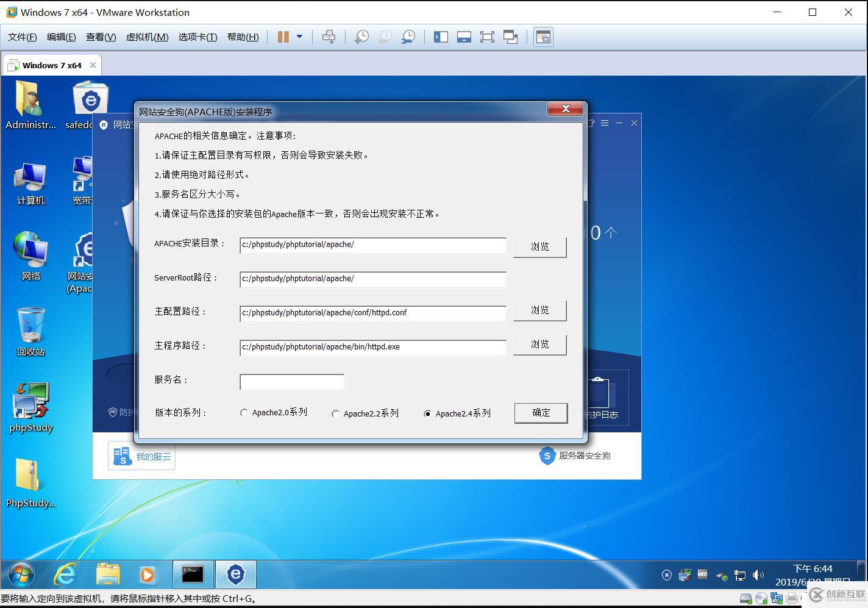The image size is (868, 608).
Task: Click VMware hard disk status bar icon
Action: pos(745,598)
